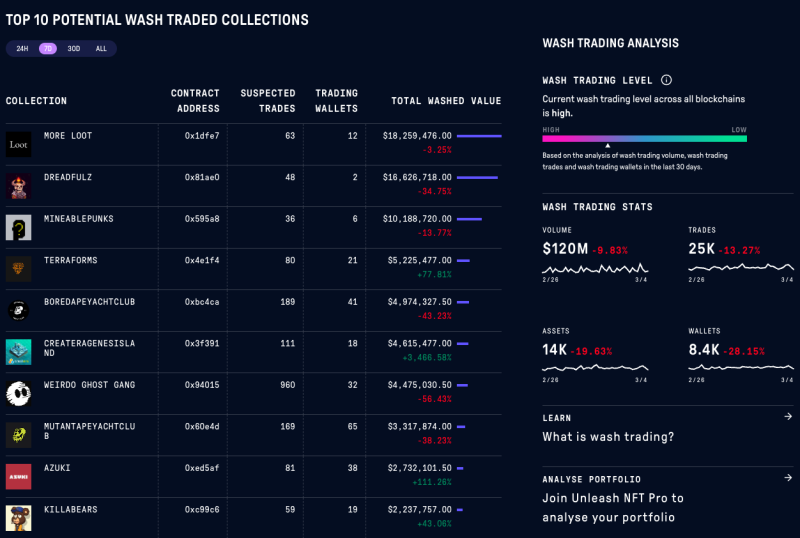Select the 24H time range tab
The height and width of the screenshot is (538, 800).
(22, 48)
